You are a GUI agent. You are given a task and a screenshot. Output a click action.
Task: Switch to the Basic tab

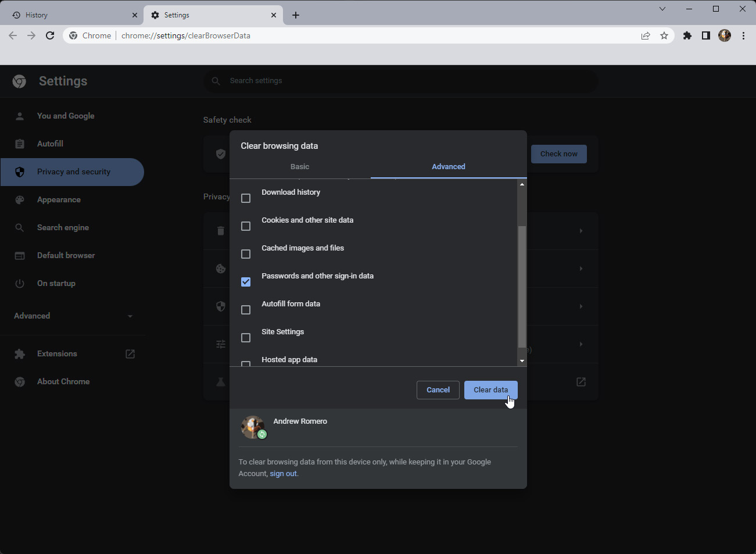pos(300,167)
